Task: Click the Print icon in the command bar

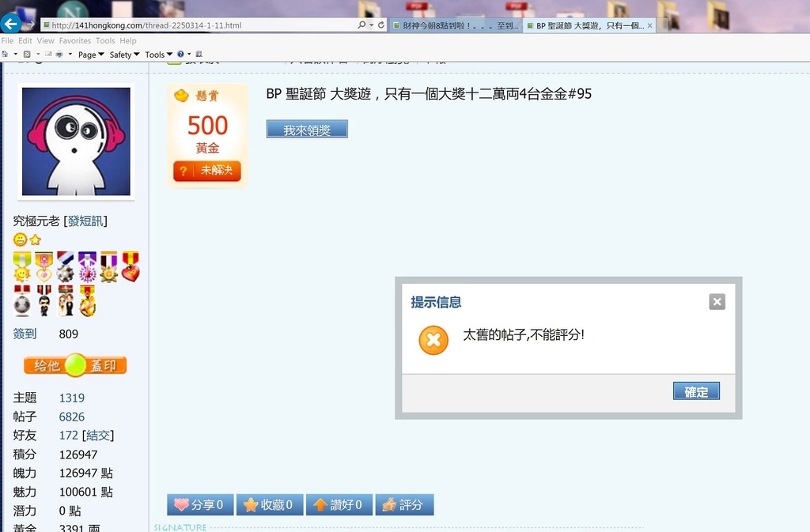Action: (59, 54)
